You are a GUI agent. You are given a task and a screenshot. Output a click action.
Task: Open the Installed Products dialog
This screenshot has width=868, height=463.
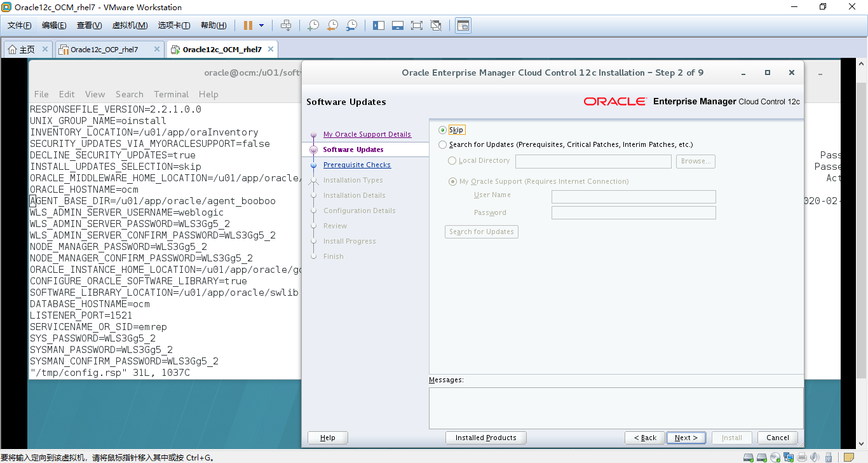(x=486, y=438)
